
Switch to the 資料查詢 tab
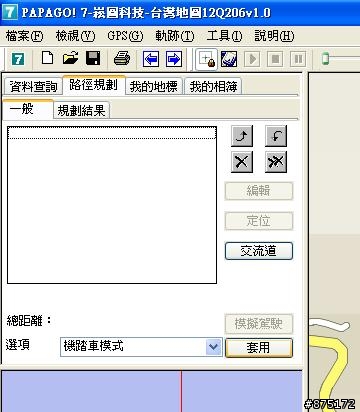click(33, 87)
